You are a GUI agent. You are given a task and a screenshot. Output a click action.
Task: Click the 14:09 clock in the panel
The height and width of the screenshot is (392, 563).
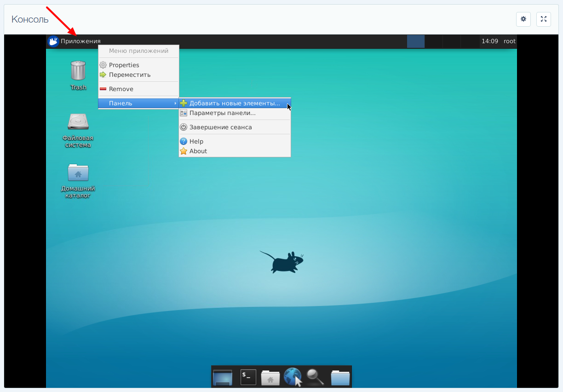click(x=489, y=41)
